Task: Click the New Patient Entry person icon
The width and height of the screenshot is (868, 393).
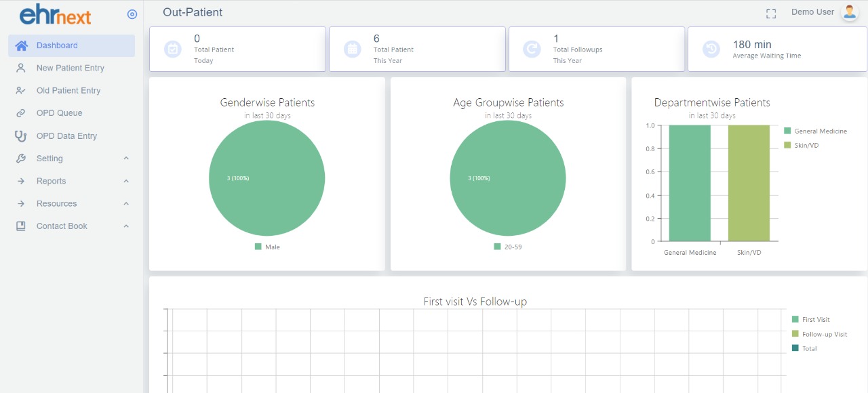Action: pyautogui.click(x=21, y=68)
